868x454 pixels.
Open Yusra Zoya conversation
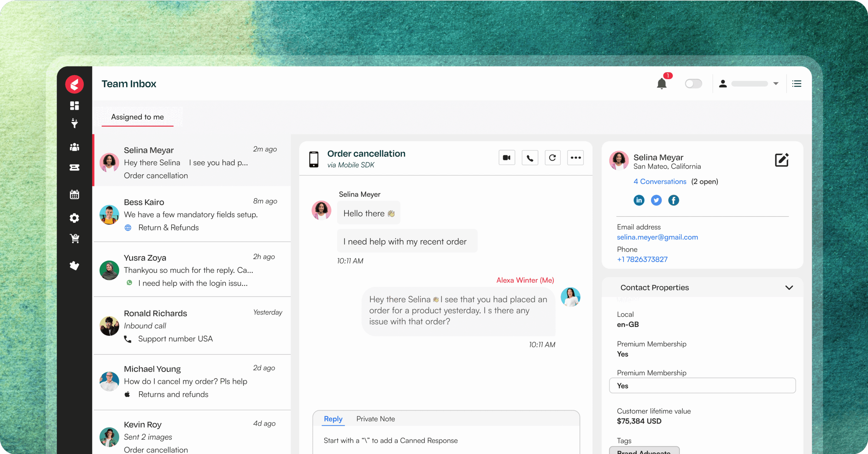click(x=192, y=270)
